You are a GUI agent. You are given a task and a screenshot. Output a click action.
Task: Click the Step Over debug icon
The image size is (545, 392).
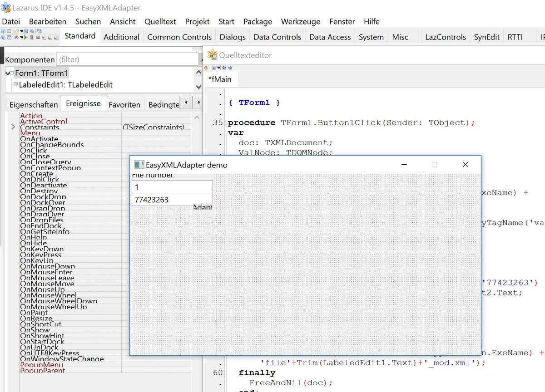point(50,37)
